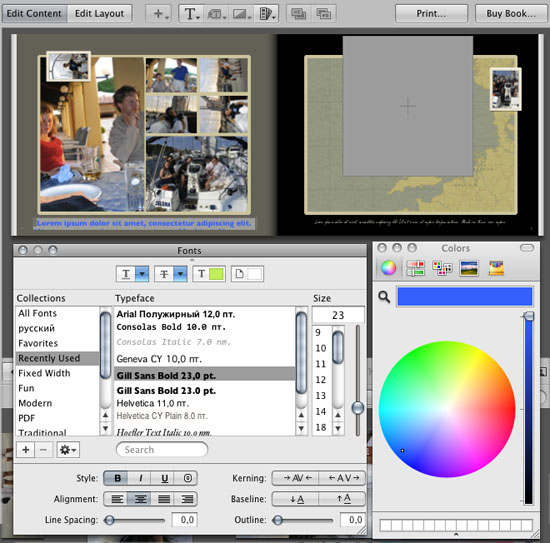Click the font Size value field
This screenshot has height=543, width=550.
pyautogui.click(x=338, y=315)
